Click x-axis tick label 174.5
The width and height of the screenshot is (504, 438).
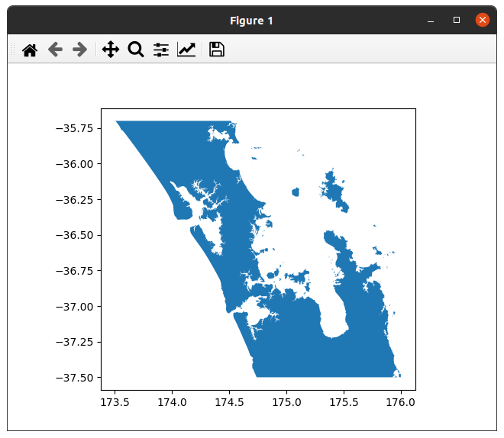(229, 402)
